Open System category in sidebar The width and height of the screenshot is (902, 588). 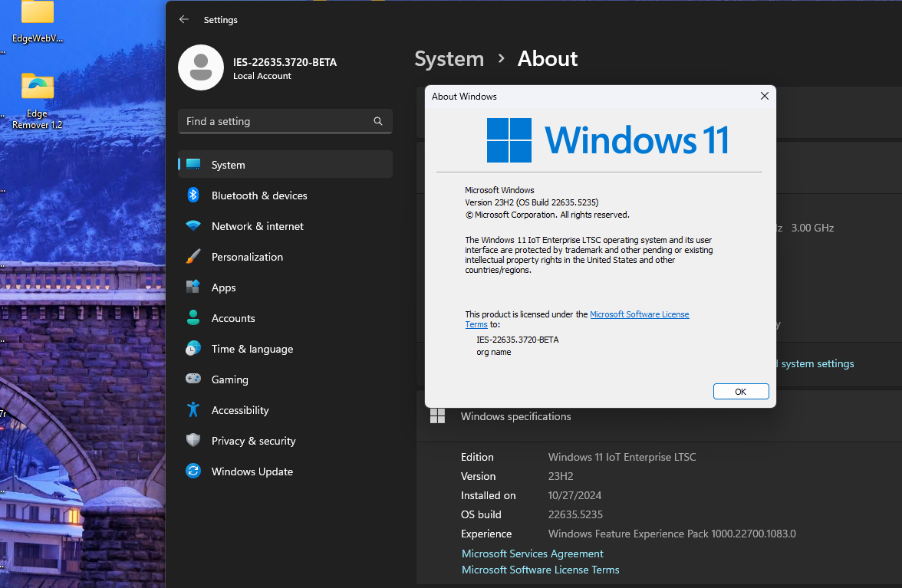coord(285,164)
